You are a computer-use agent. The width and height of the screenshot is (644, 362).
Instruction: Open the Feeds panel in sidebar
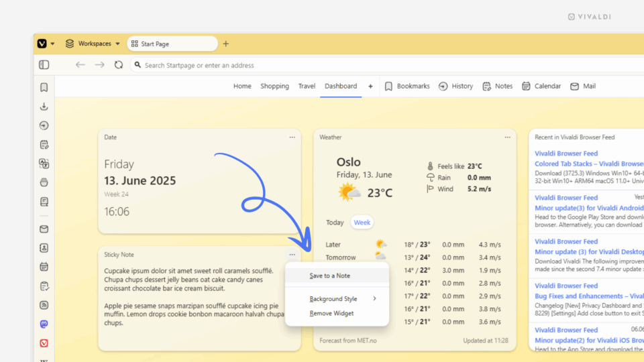44,305
